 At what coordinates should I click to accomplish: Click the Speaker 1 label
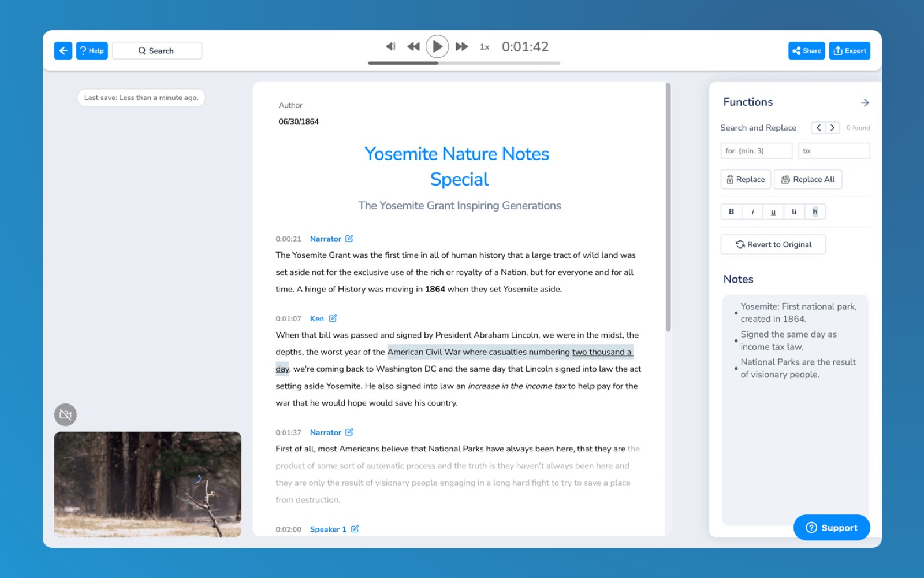328,529
